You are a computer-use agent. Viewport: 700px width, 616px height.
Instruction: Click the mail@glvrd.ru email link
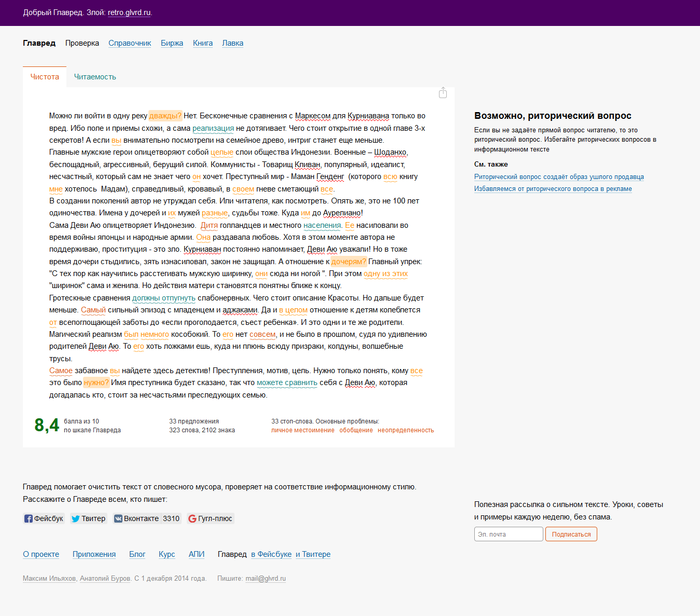pyautogui.click(x=265, y=579)
